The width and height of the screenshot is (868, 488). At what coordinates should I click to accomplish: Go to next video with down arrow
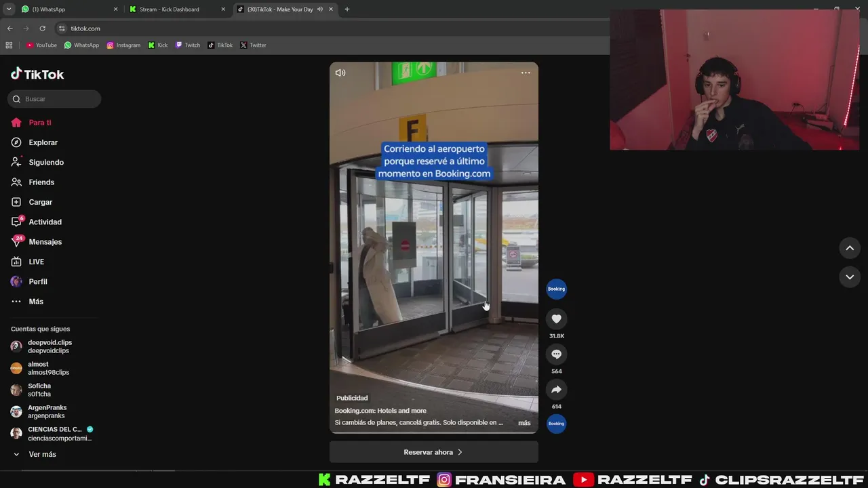(850, 277)
